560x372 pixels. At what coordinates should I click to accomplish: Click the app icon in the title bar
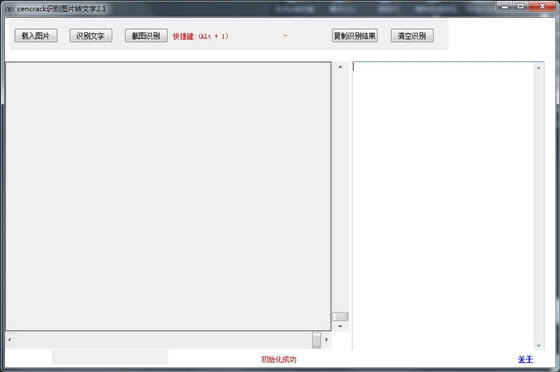click(x=10, y=9)
